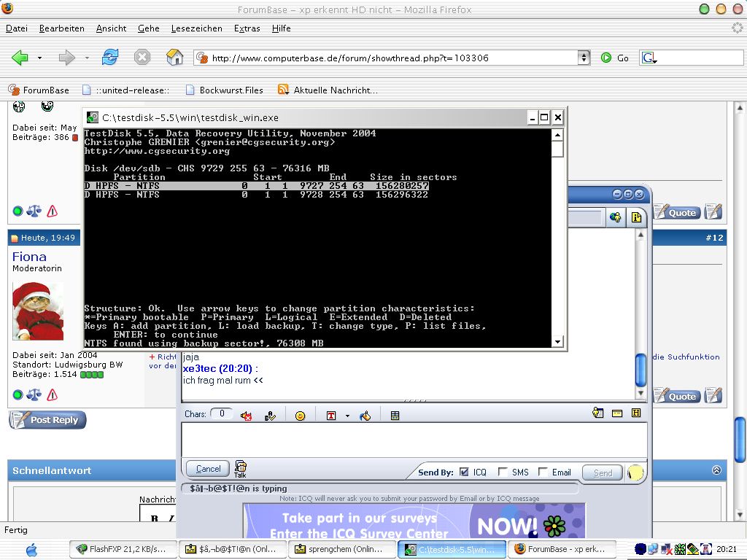Open the Aktuelle Nachricht feed bookmark
Image resolution: width=747 pixels, height=560 pixels.
(328, 90)
